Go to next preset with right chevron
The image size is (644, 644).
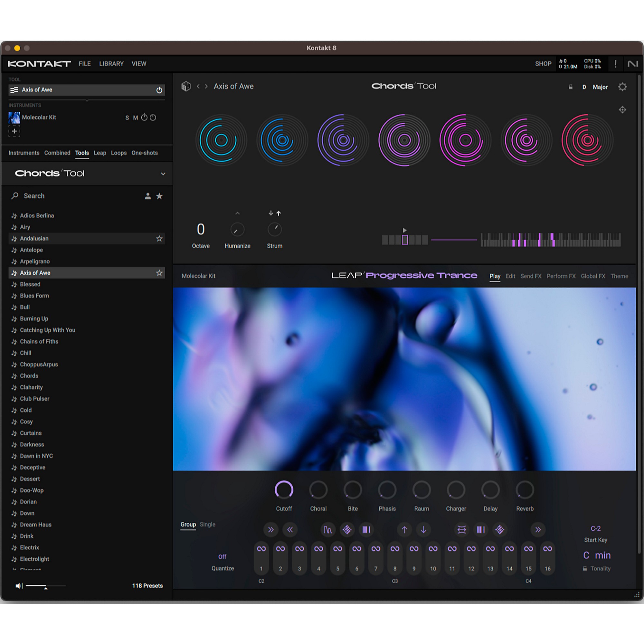[206, 86]
